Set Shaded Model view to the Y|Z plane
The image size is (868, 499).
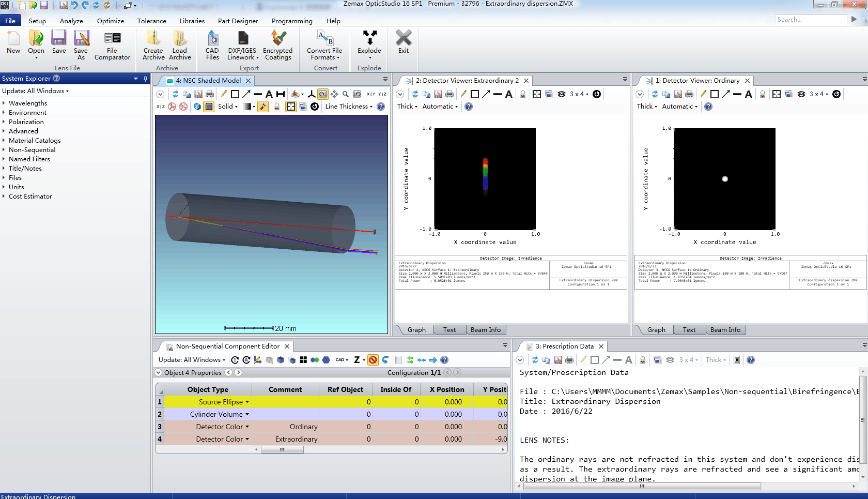pos(382,94)
